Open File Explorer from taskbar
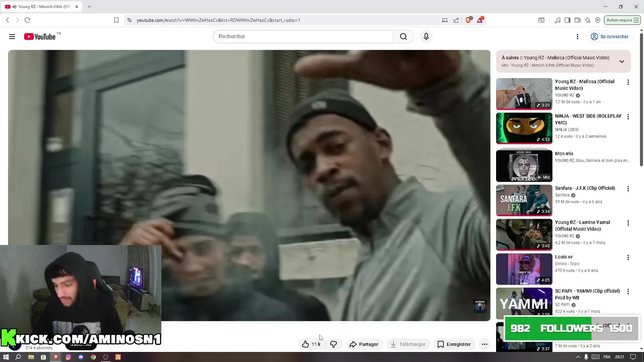644x362 pixels. tap(31, 357)
